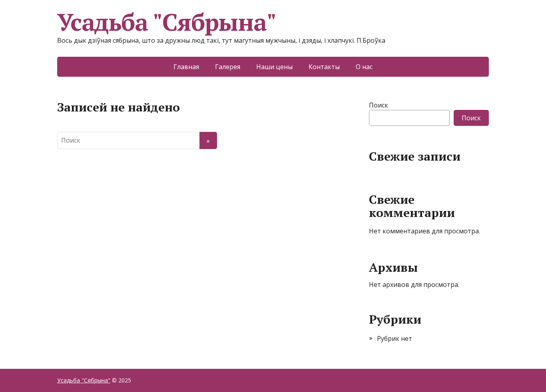Select the © 2025 footer text

click(x=122, y=380)
